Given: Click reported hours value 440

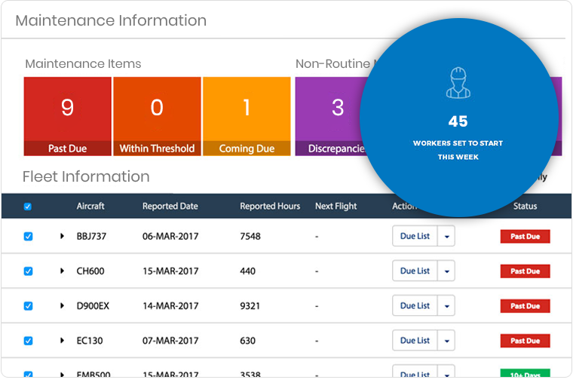Looking at the screenshot, I should pos(248,271).
